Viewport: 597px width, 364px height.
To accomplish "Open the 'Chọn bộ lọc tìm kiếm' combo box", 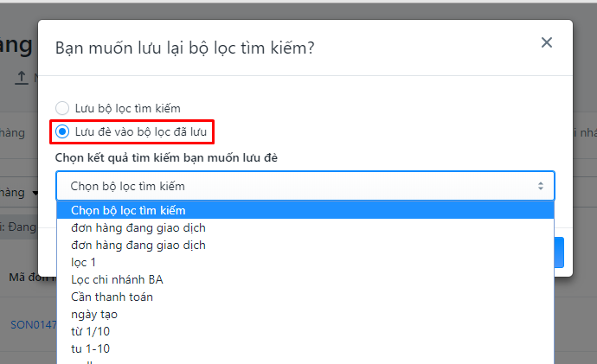I will (305, 186).
